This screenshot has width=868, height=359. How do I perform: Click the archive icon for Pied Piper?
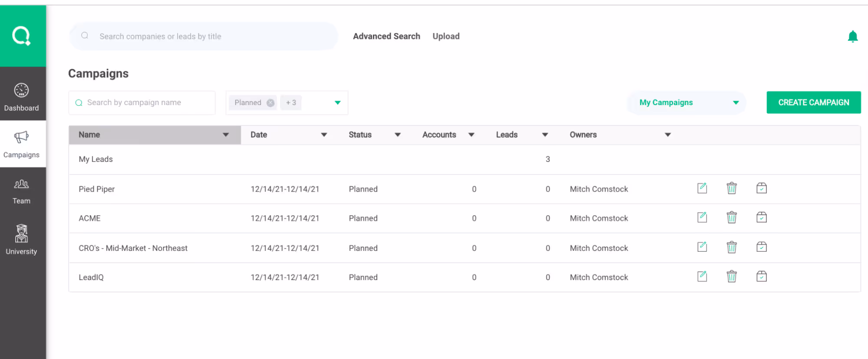point(761,188)
